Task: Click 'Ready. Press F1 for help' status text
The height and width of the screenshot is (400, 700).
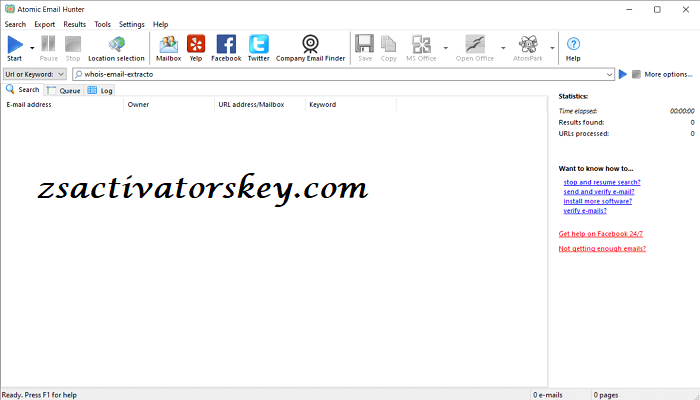Action: pos(39,395)
